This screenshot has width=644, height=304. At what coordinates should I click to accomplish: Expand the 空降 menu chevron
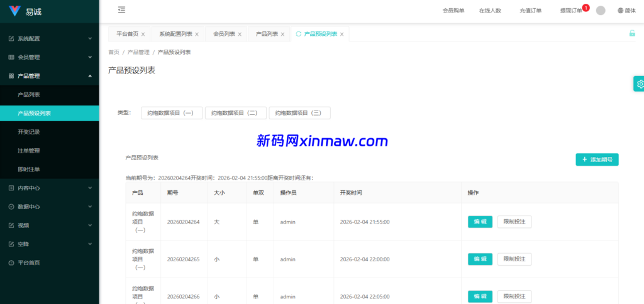[x=90, y=244]
